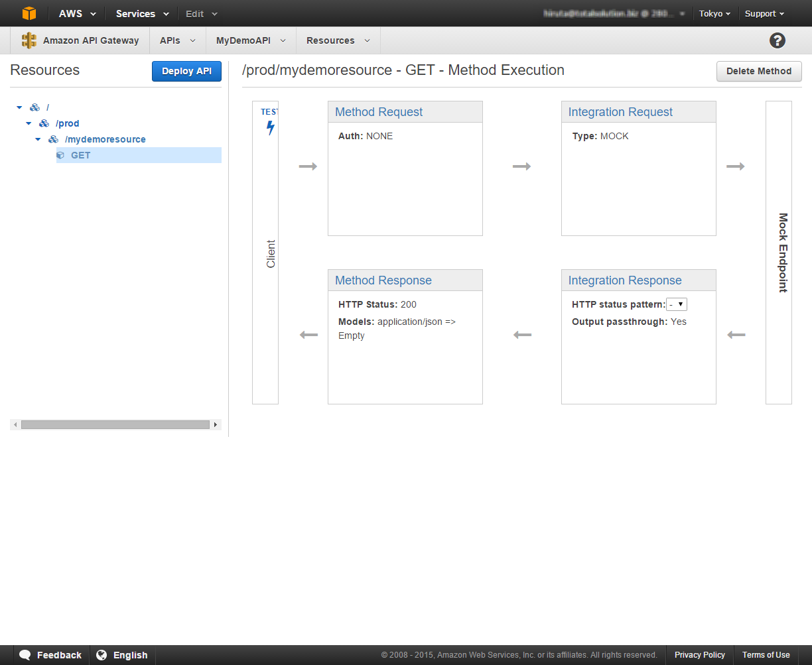Click the Feedback button in footer
This screenshot has height=665, width=812.
51,655
